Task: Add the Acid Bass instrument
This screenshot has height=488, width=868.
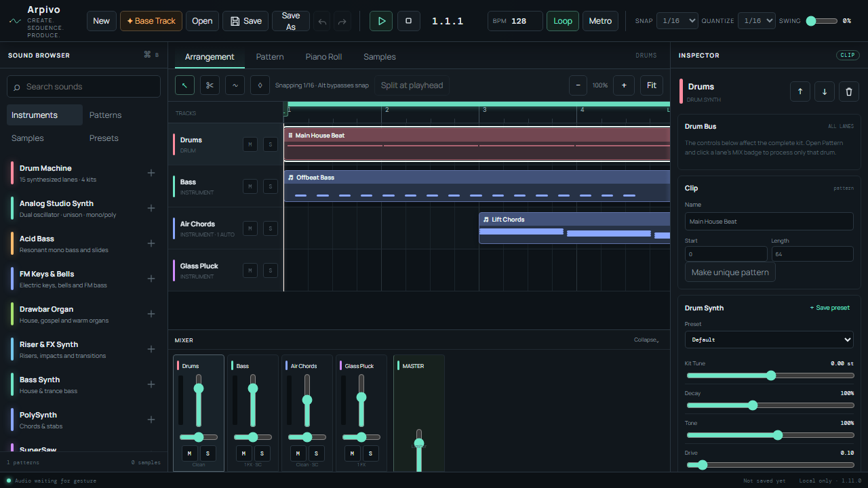Action: pyautogui.click(x=151, y=243)
